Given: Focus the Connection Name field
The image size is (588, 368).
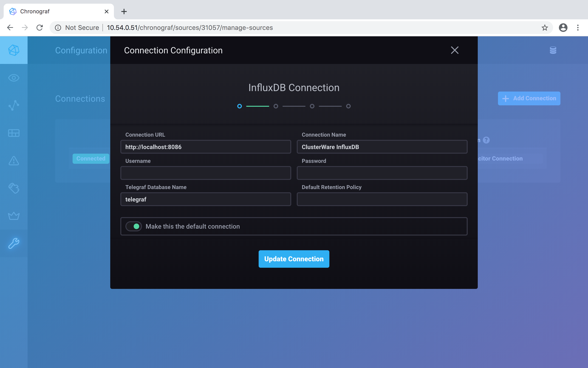Looking at the screenshot, I should tap(382, 147).
